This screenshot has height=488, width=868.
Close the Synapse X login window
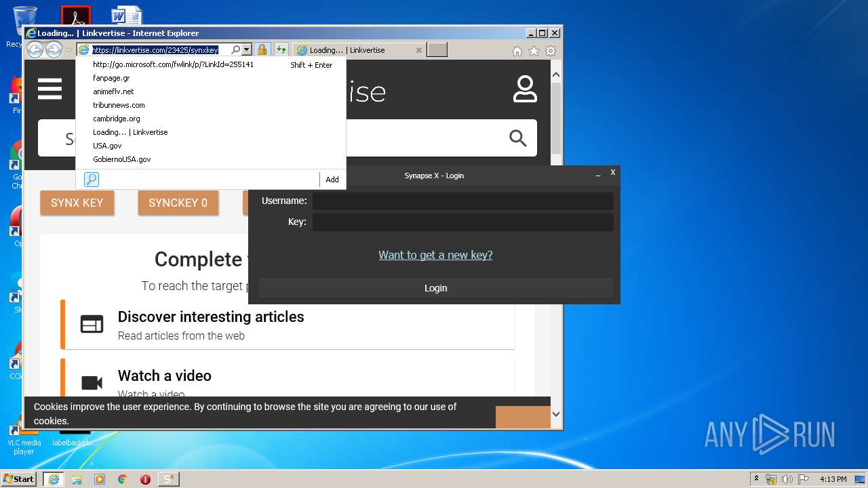pyautogui.click(x=612, y=173)
